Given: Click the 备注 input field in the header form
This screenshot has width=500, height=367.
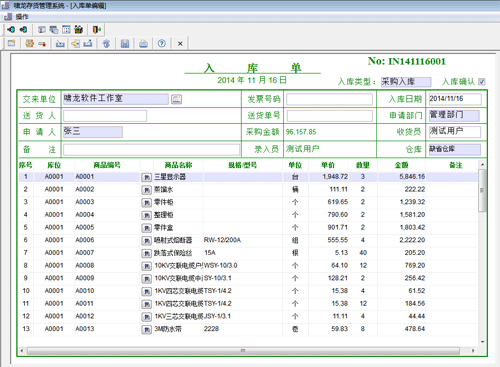Looking at the screenshot, I should point(151,149).
